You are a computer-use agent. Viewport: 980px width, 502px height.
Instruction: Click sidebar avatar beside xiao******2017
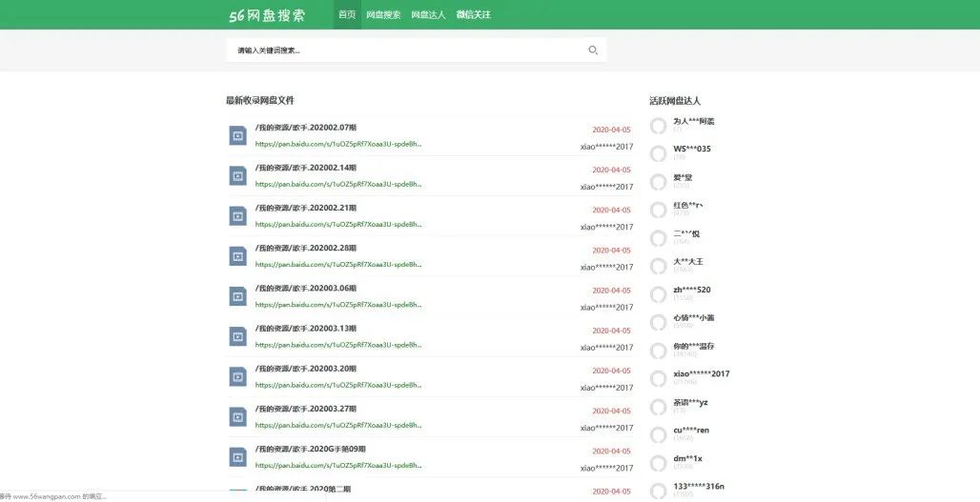point(658,378)
